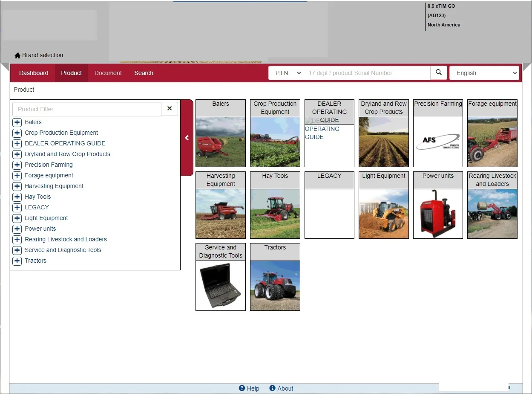Image resolution: width=532 pixels, height=394 pixels.
Task: Open the Balers category thumbnail
Action: (221, 142)
